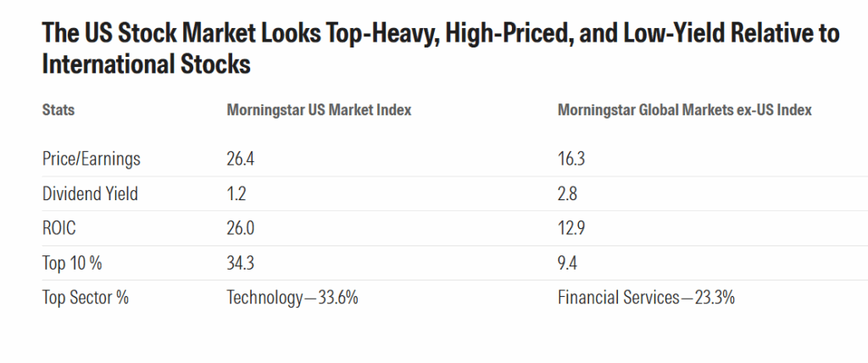Select the Price/Earnings row label
This screenshot has width=868, height=363.
tap(91, 159)
